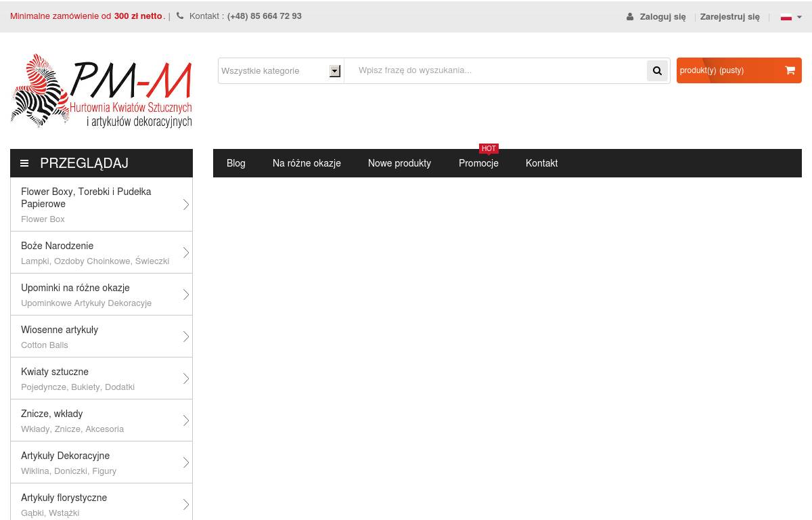Screen dimensions: 812x520
Task: Expand the Znicze, wkłady category chevron
Action: pos(185,420)
